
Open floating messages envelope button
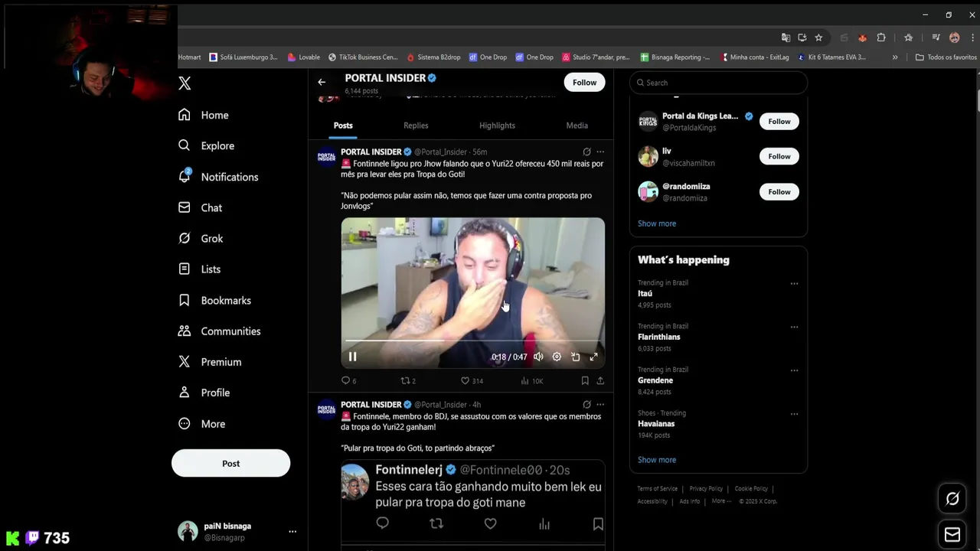point(952,534)
